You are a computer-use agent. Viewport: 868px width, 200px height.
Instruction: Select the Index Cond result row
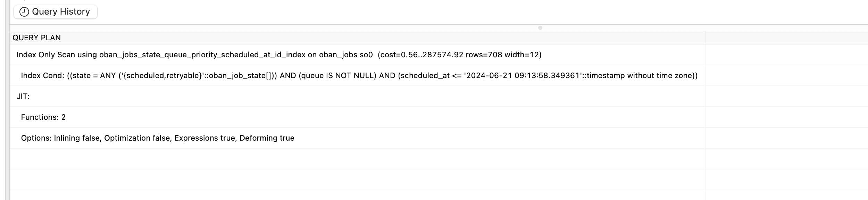pos(357,75)
